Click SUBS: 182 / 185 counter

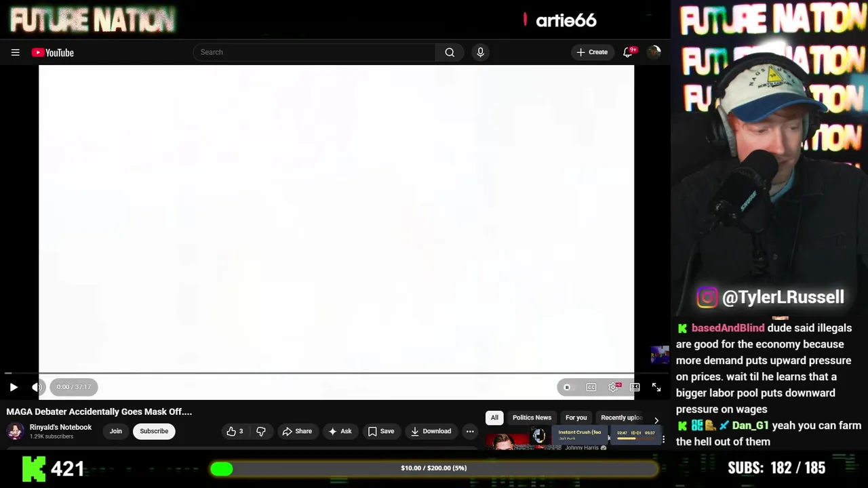point(776,468)
